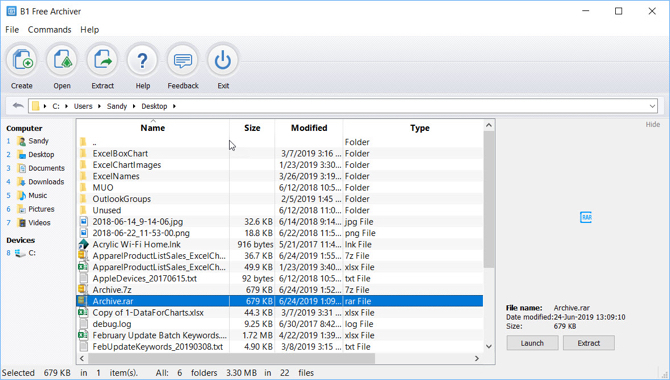Expand the arrow after Users in the path
This screenshot has height=380, width=670.
[x=100, y=106]
